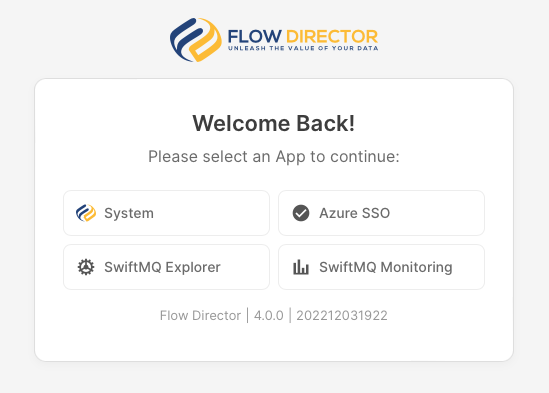549x393 pixels.
Task: Click the SwiftMQ Monitoring bar chart icon
Action: [301, 267]
